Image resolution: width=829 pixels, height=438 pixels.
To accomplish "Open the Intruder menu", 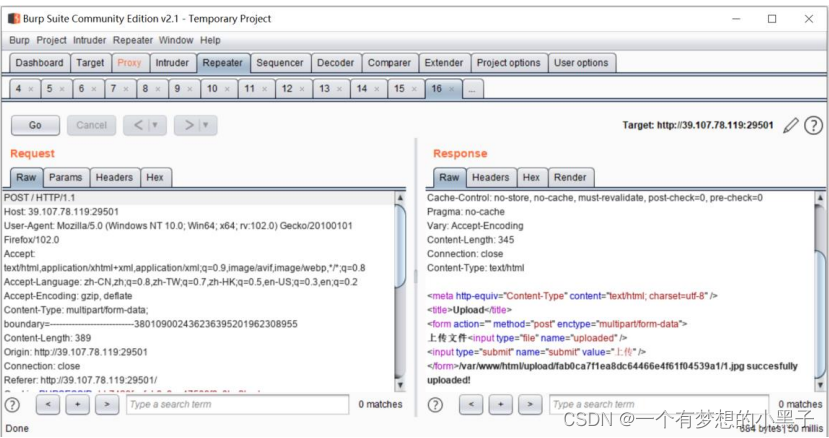I will (x=89, y=40).
